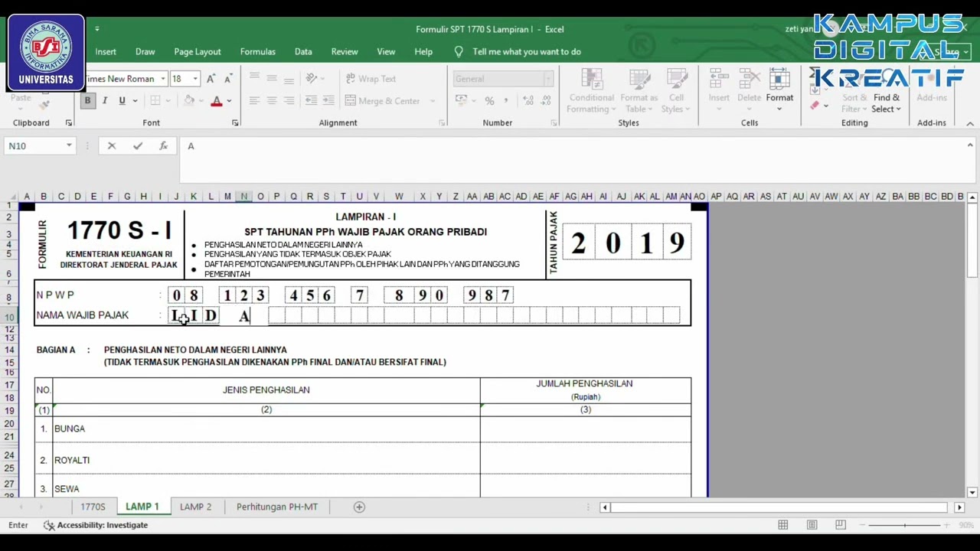Add a new sheet with plus icon
The width and height of the screenshot is (980, 551).
359,507
